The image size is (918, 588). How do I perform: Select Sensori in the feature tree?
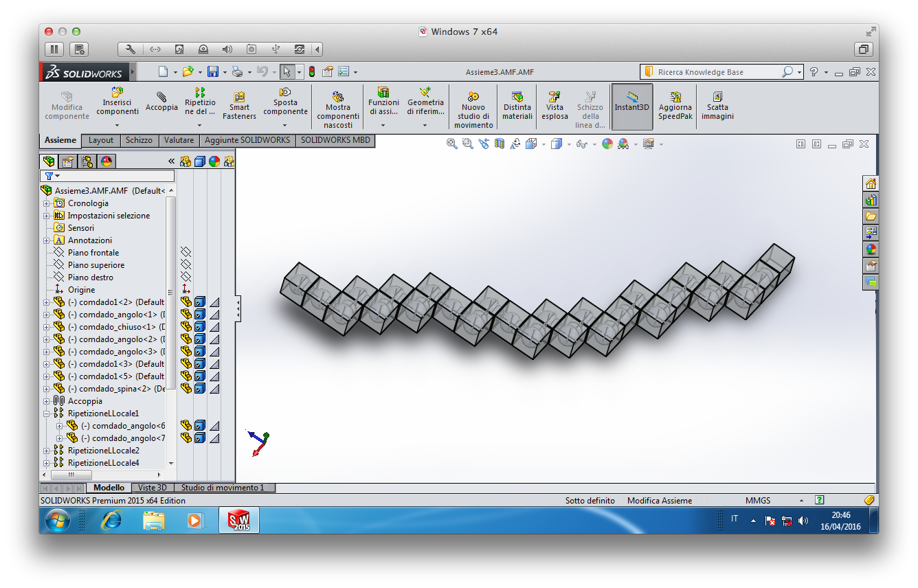click(81, 228)
